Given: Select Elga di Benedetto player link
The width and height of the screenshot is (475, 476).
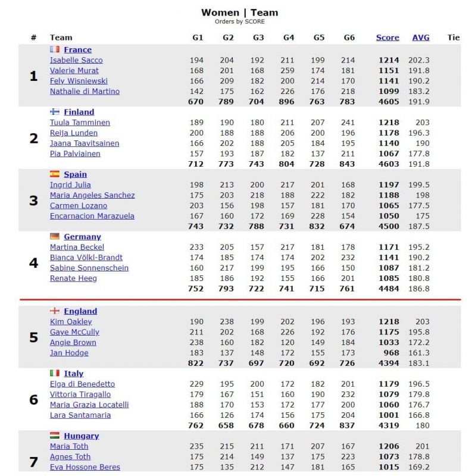Looking at the screenshot, I should tap(82, 384).
